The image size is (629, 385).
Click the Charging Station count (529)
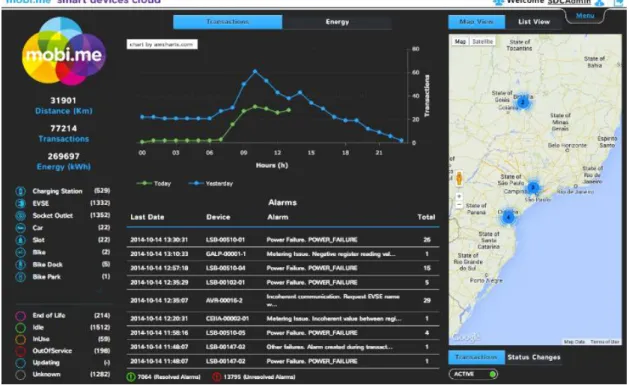coord(102,190)
